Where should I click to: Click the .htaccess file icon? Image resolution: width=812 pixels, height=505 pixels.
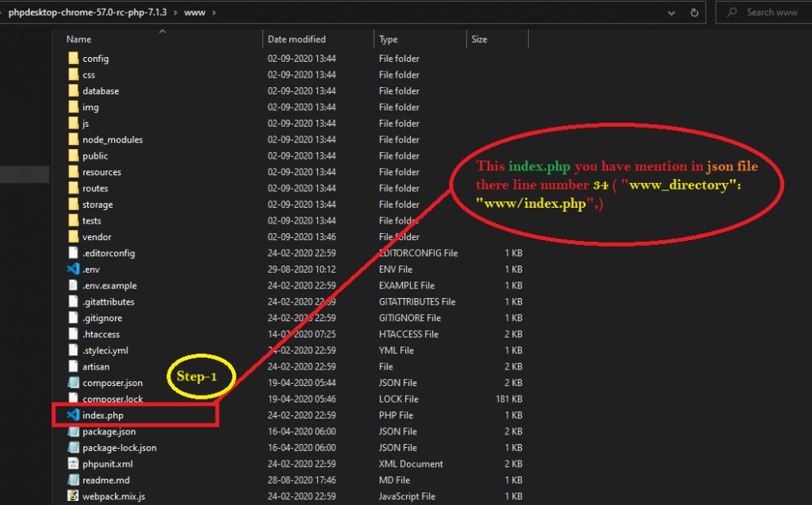tap(73, 335)
